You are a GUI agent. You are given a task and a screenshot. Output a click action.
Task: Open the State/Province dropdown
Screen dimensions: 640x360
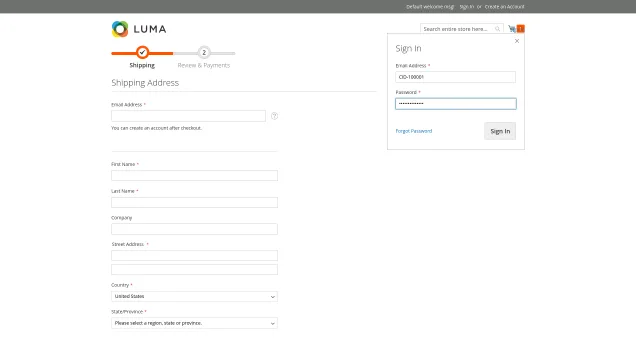194,323
